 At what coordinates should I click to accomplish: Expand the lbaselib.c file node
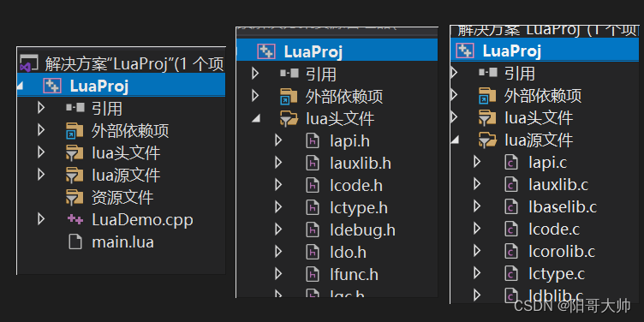click(x=477, y=206)
